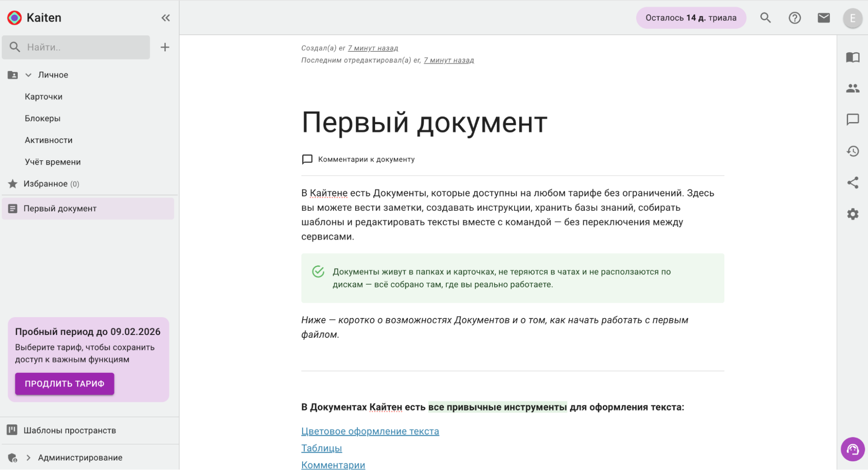Screen dimensions: 868x470
Task: Click the Пробный период до 09.02.2026 heading
Action: coord(88,332)
